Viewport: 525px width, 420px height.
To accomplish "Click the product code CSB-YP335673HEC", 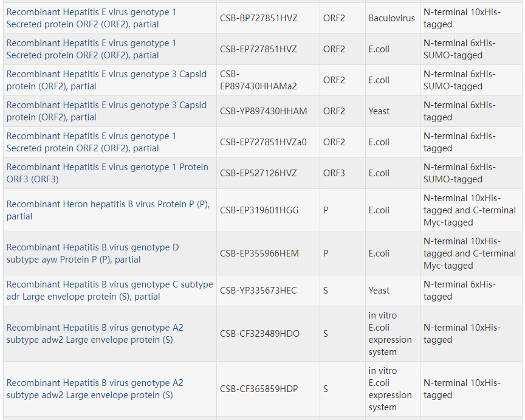I will tap(258, 291).
